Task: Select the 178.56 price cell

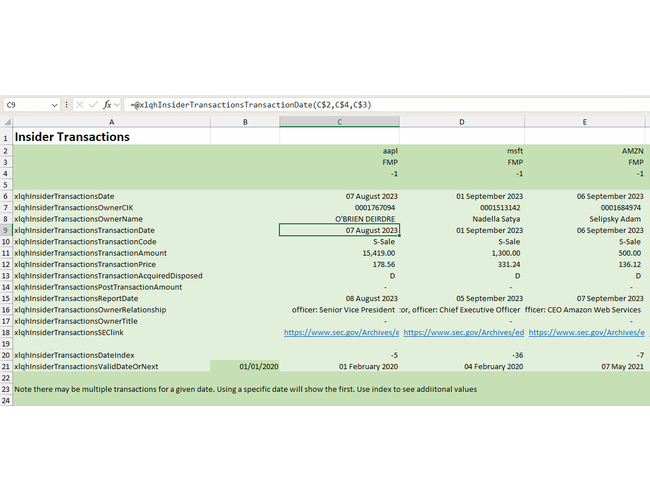Action: 340,265
